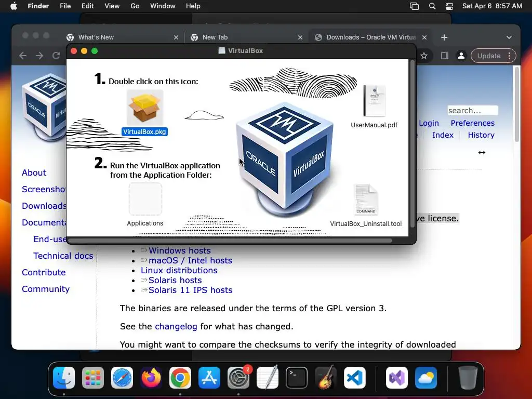Launch Visual Studio from the Dock
The image size is (532, 399).
[x=397, y=378]
